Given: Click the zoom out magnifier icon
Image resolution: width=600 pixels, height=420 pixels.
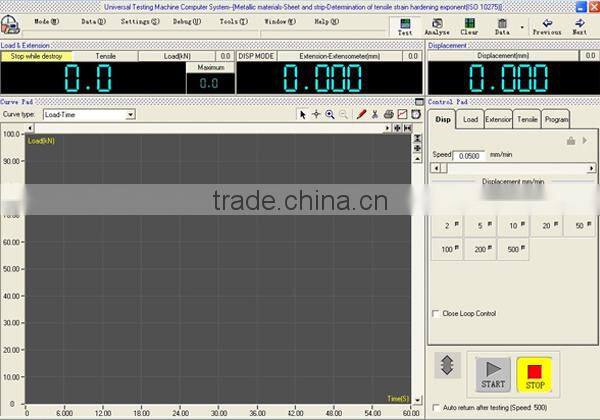Looking at the screenshot, I should pos(344,114).
